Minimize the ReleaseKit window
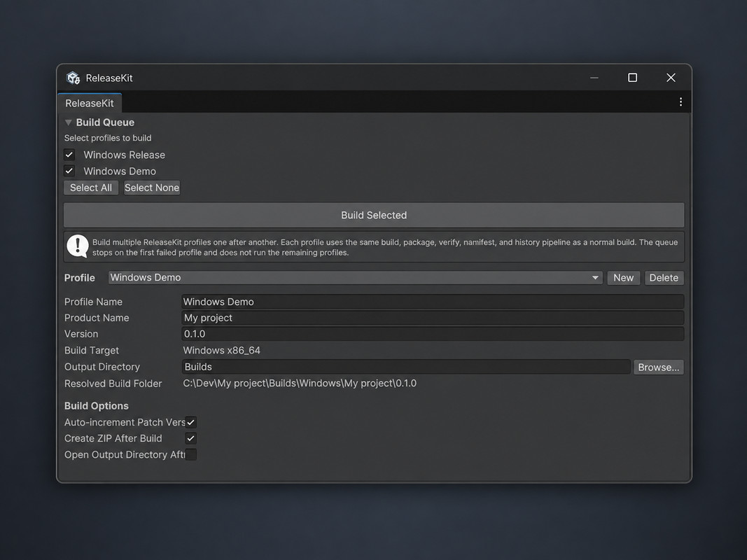 click(x=594, y=78)
